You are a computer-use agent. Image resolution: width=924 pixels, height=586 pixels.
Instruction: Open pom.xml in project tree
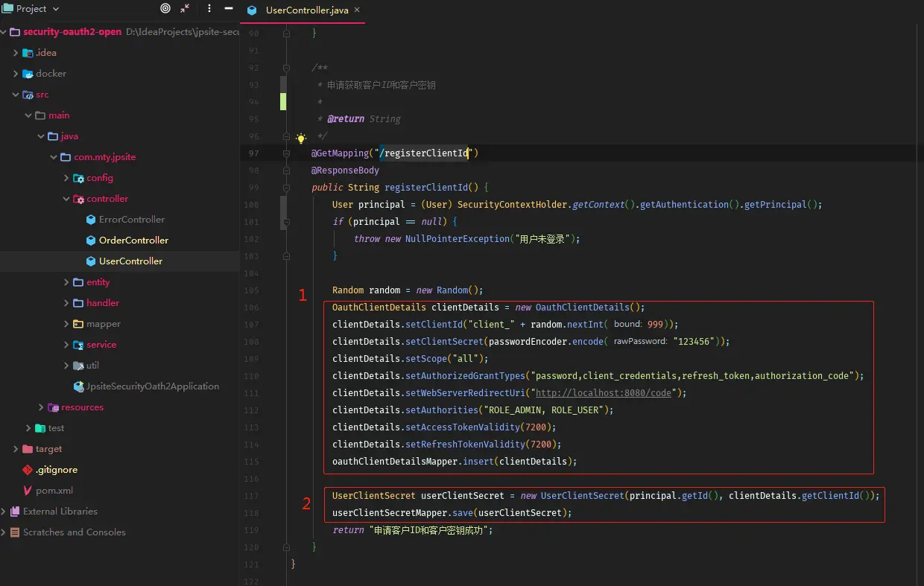coord(54,491)
